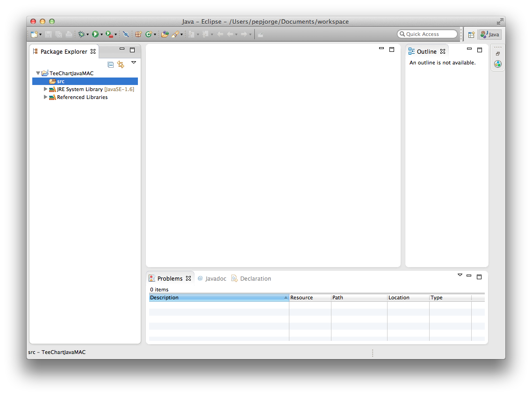The height and width of the screenshot is (396, 532).
Task: Select the Problems tab
Action: [170, 279]
